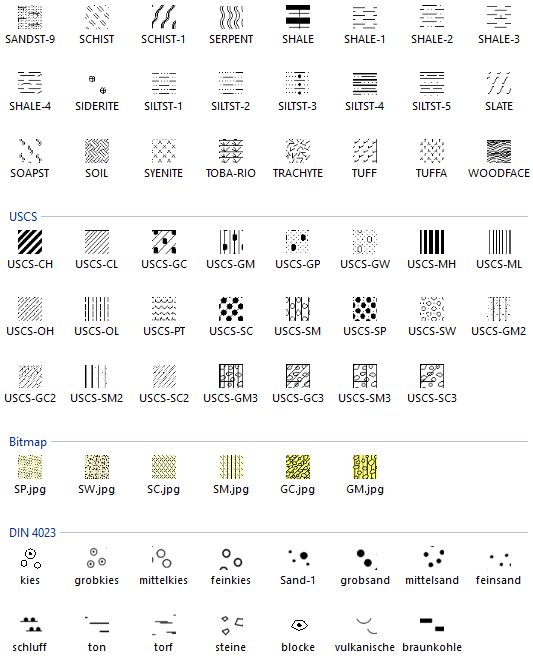Screen dimensions: 533x662
Task: Choose the schluff symbol
Action: tap(30, 625)
